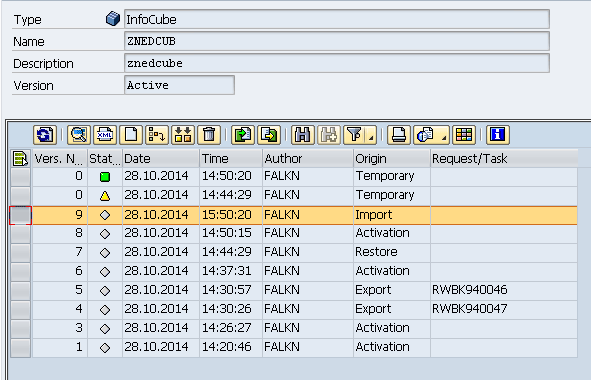This screenshot has height=380, width=591.
Task: Open the blue Information icon
Action: point(498,135)
